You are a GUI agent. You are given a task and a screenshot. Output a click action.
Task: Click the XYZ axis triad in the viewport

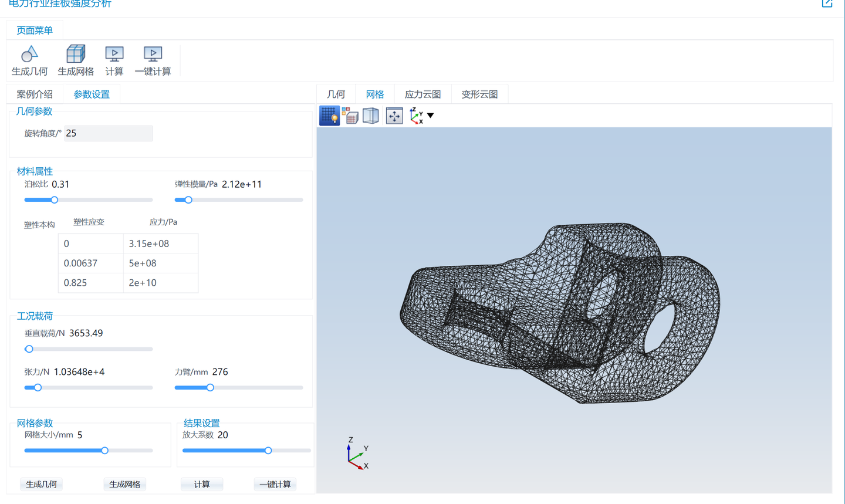coord(357,454)
